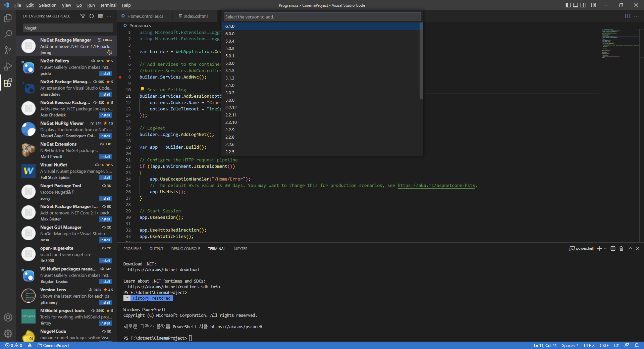Select version 5.0.0 entry

click(321, 63)
